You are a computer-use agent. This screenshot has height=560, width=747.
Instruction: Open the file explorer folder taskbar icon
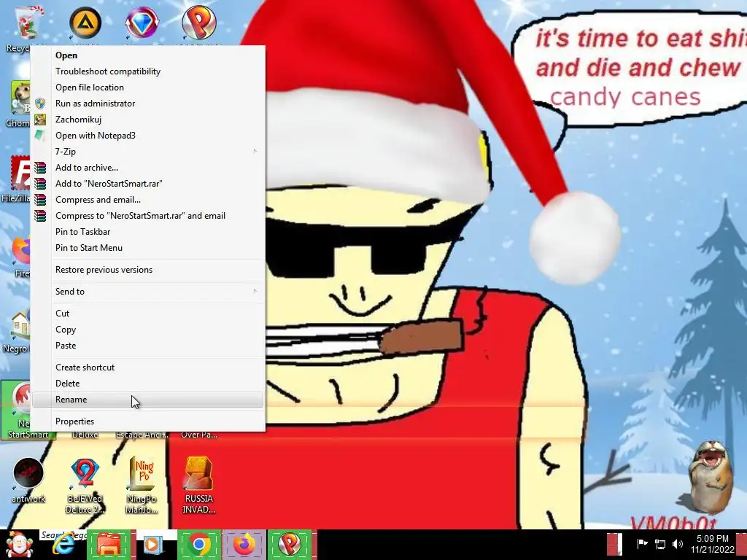109,544
